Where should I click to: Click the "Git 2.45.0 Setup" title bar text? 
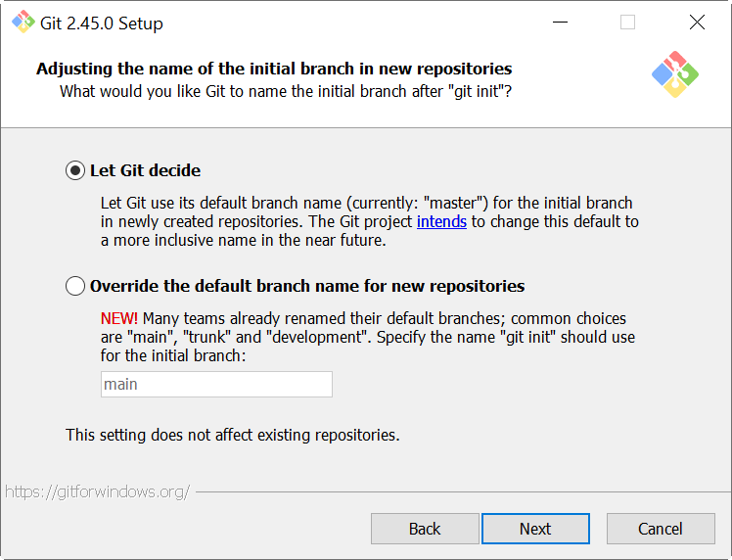(102, 23)
